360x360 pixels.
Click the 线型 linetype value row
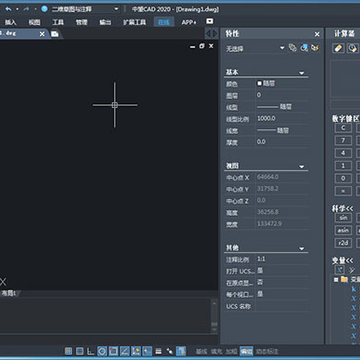pyautogui.click(x=282, y=107)
